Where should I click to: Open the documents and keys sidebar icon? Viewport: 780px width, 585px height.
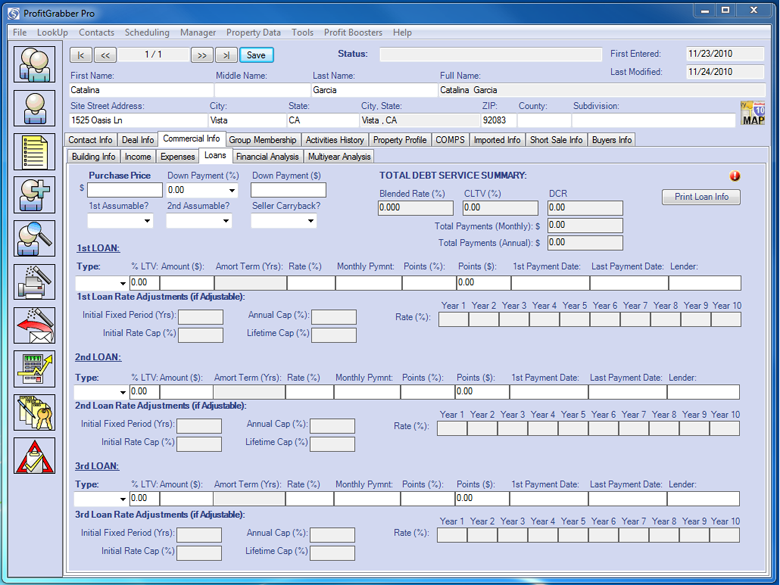point(34,412)
